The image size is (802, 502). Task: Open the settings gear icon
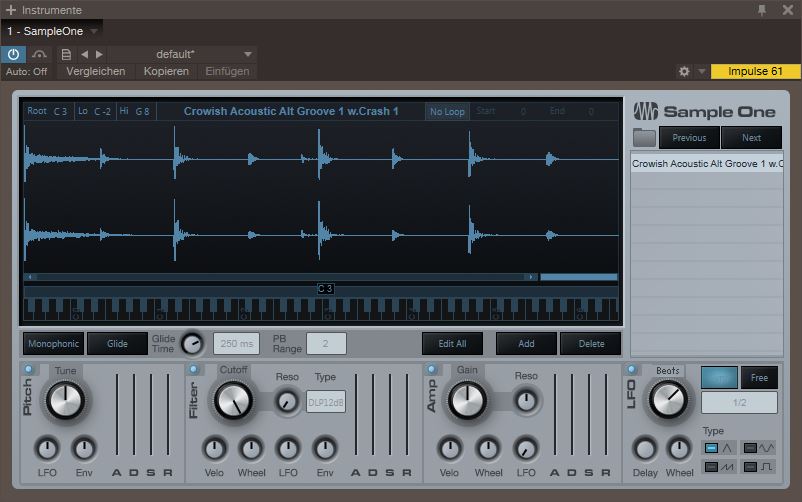[x=684, y=72]
